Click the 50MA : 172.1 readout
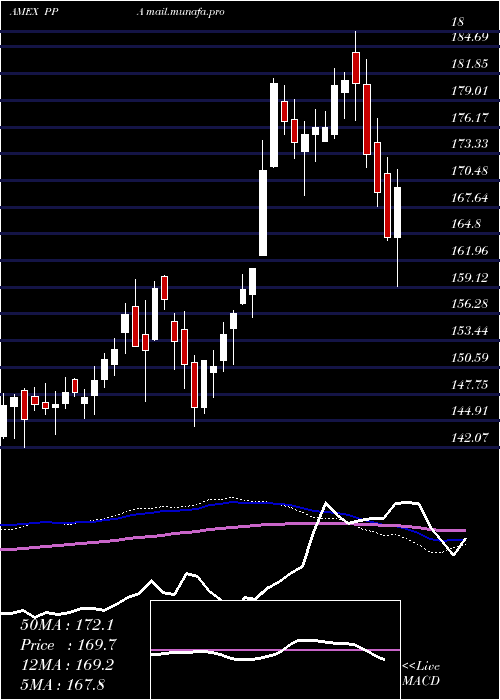The image size is (500, 700). 65,625
